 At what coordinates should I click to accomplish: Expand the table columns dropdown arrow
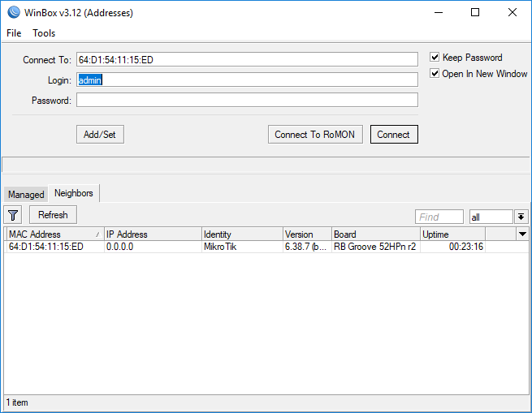[x=523, y=234]
